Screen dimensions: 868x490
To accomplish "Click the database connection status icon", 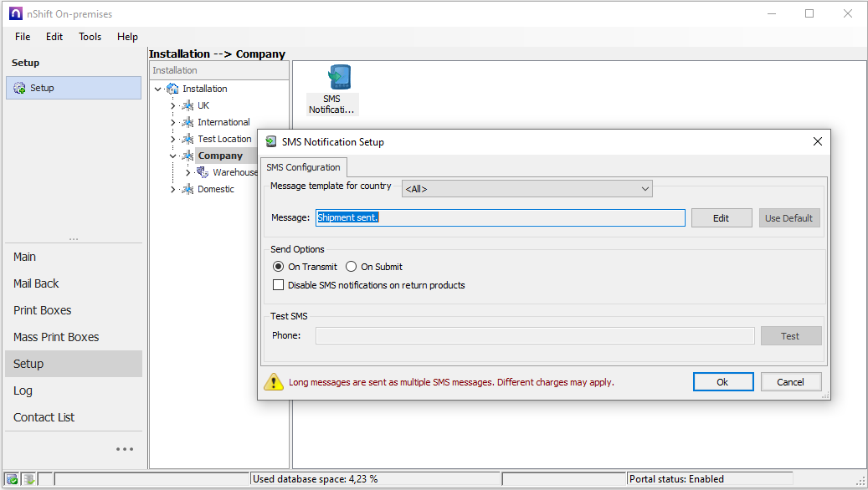I will tap(10, 477).
